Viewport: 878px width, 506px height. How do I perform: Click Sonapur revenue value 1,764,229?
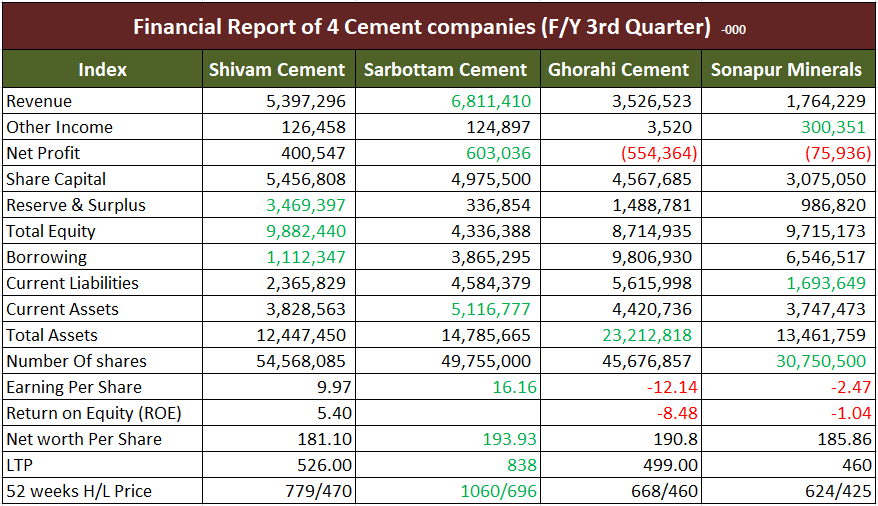(x=826, y=101)
